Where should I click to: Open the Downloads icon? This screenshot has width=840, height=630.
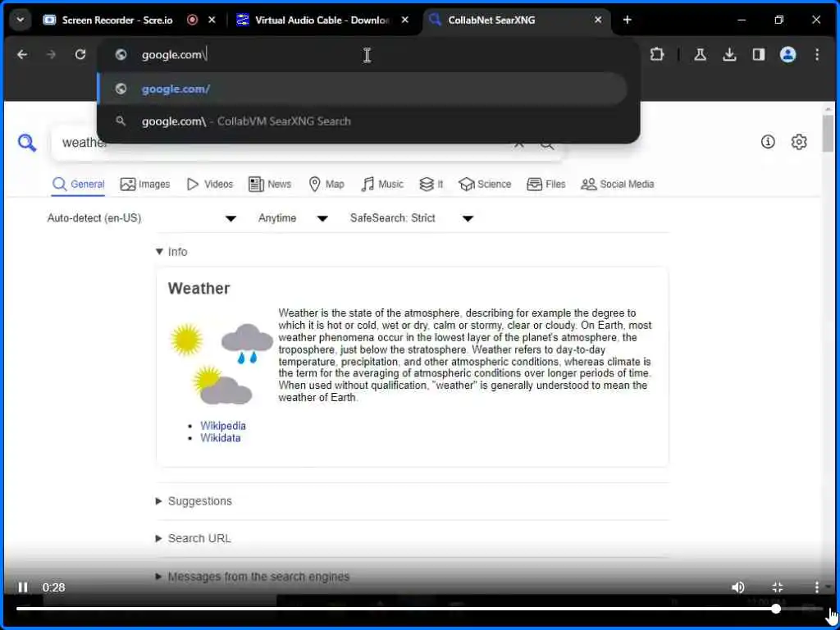point(729,55)
